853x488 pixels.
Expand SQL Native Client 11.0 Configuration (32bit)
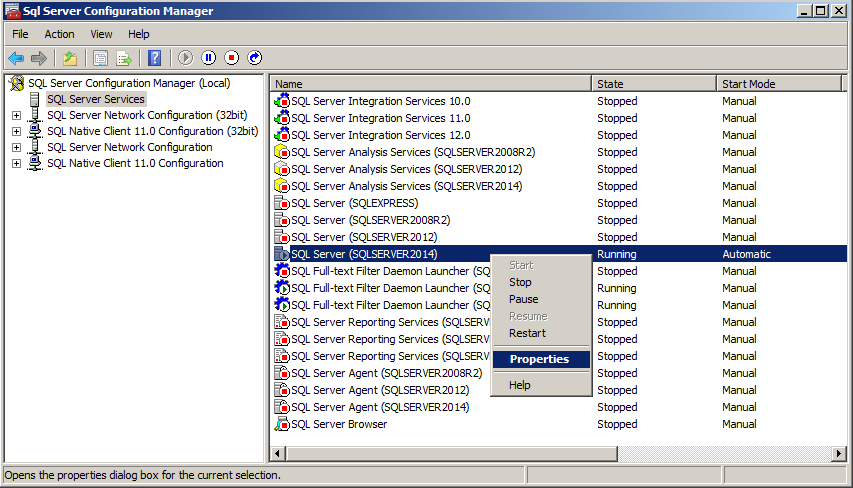click(16, 131)
